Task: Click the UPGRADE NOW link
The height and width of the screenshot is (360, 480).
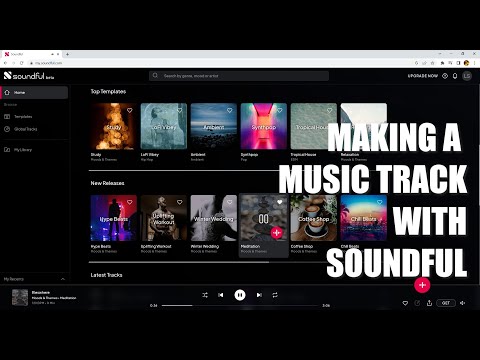Action: click(x=422, y=76)
